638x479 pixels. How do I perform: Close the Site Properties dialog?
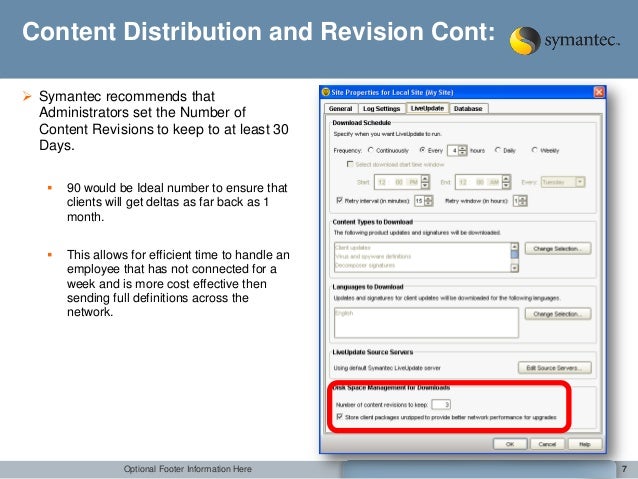tap(599, 92)
